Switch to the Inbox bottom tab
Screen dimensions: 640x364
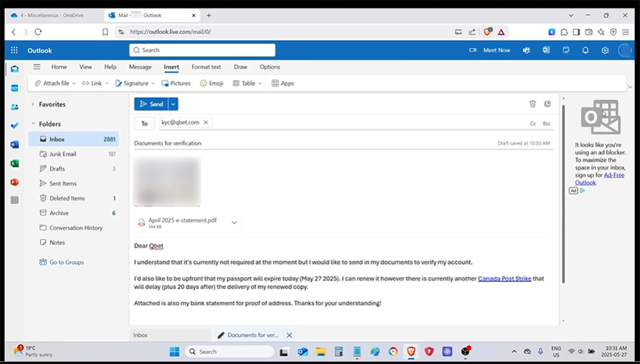coord(170,335)
